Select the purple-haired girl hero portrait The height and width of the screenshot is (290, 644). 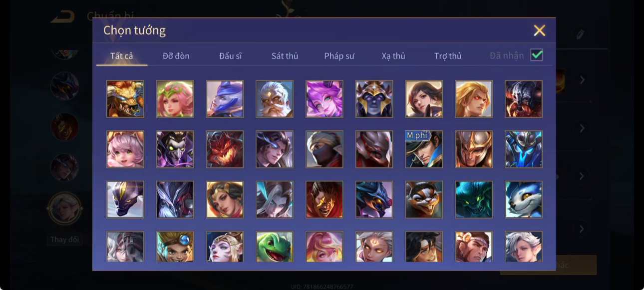coord(324,99)
